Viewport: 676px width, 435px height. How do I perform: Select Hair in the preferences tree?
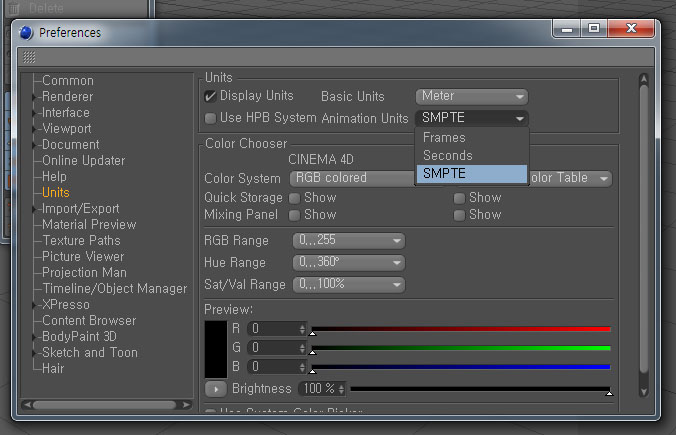pos(53,369)
